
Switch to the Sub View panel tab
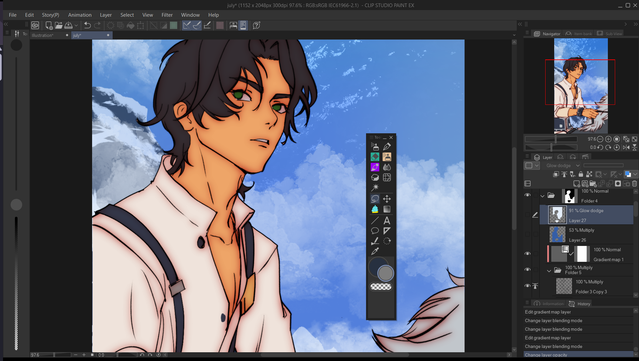click(x=609, y=33)
